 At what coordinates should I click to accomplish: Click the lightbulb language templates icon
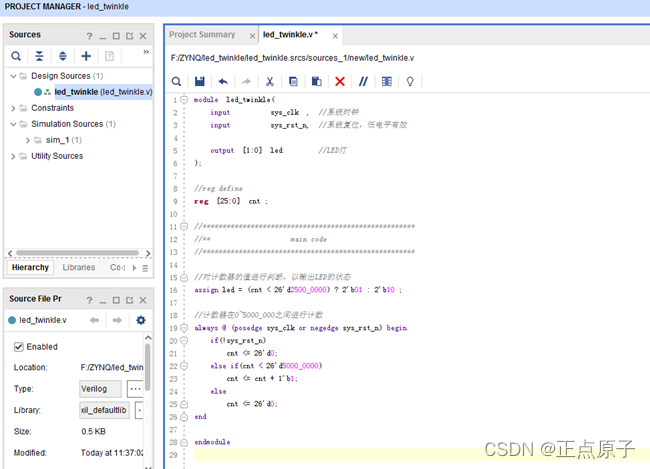[410, 81]
